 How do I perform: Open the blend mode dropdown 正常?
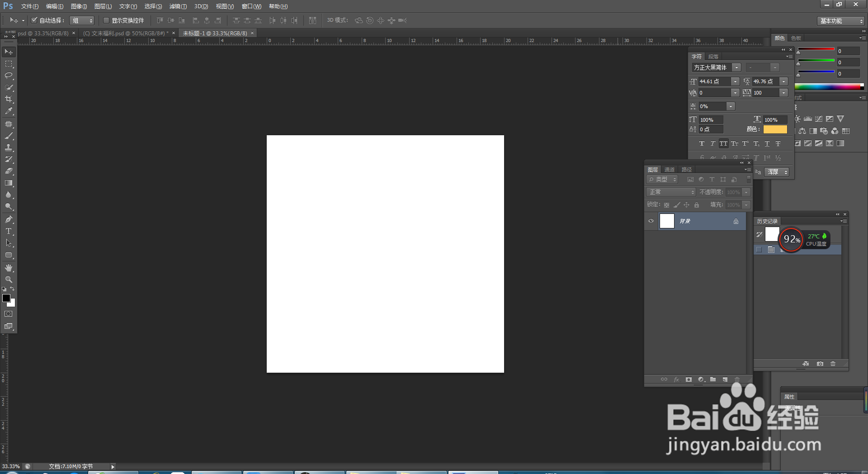[671, 192]
